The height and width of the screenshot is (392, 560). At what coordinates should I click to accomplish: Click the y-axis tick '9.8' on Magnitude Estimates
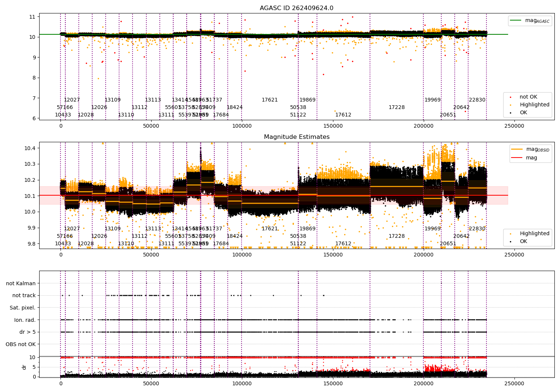click(31, 244)
